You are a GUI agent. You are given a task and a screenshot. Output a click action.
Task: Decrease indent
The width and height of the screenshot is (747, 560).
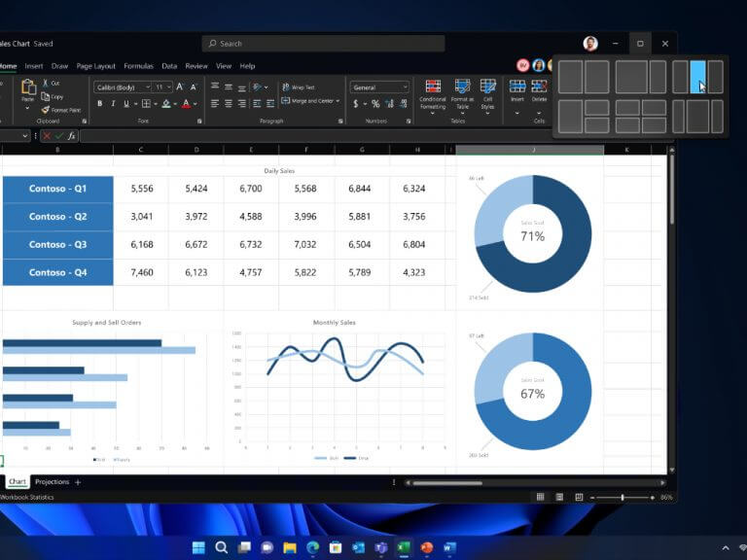click(257, 103)
